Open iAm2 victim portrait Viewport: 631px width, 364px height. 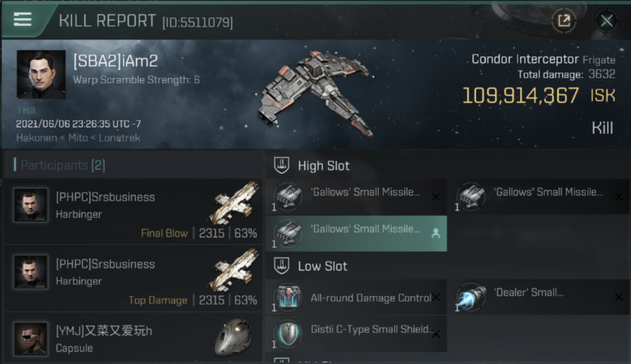[x=41, y=74]
